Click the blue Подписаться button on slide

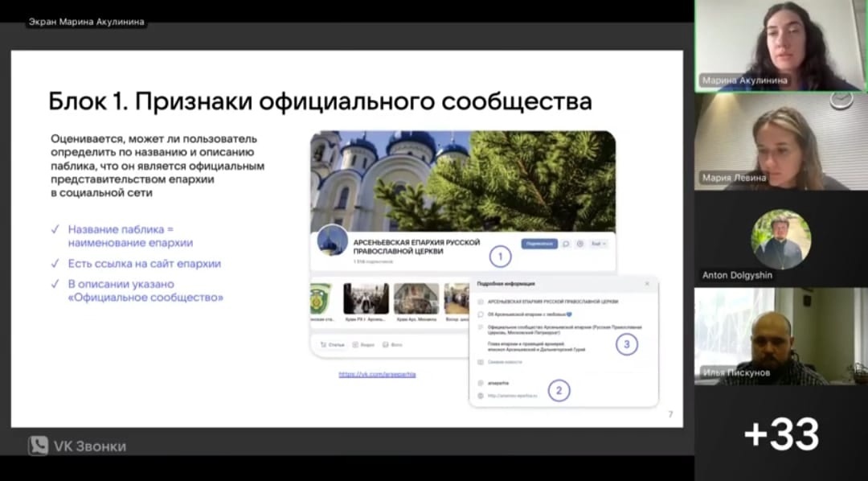(538, 243)
